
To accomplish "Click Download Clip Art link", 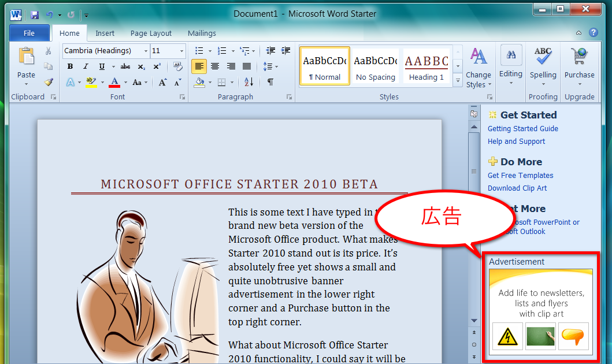I will [x=517, y=188].
